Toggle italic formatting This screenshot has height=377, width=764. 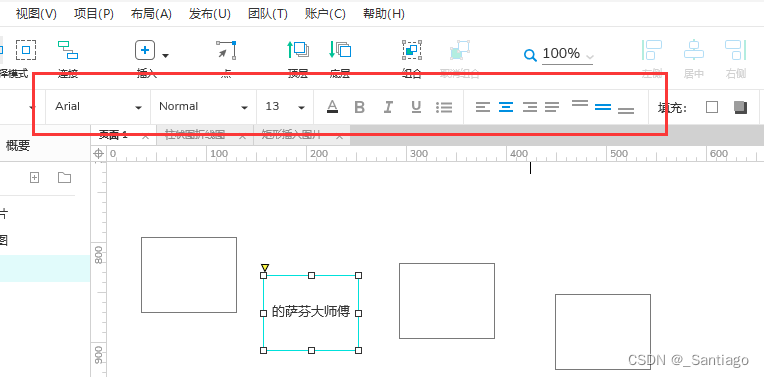[x=388, y=107]
